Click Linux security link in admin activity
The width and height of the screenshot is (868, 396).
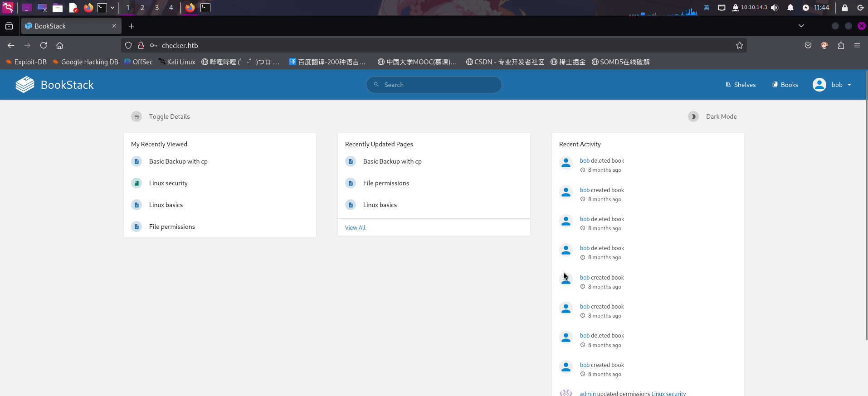668,393
